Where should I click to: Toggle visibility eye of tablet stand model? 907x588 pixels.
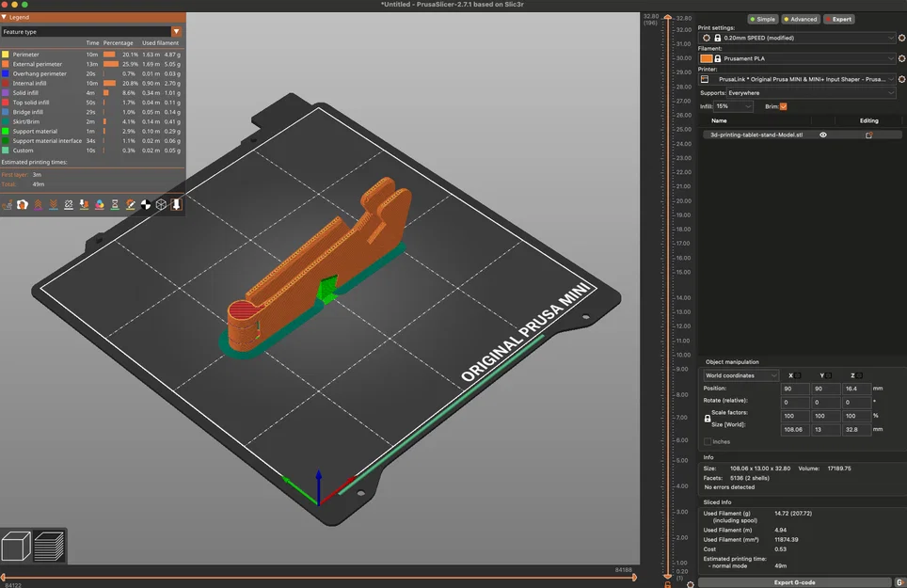823,135
